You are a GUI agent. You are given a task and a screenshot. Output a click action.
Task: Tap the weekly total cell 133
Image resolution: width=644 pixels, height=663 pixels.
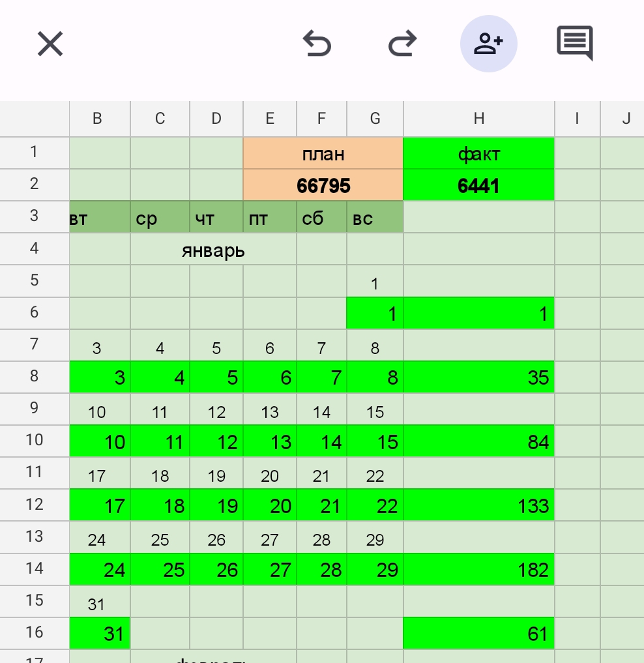(478, 505)
